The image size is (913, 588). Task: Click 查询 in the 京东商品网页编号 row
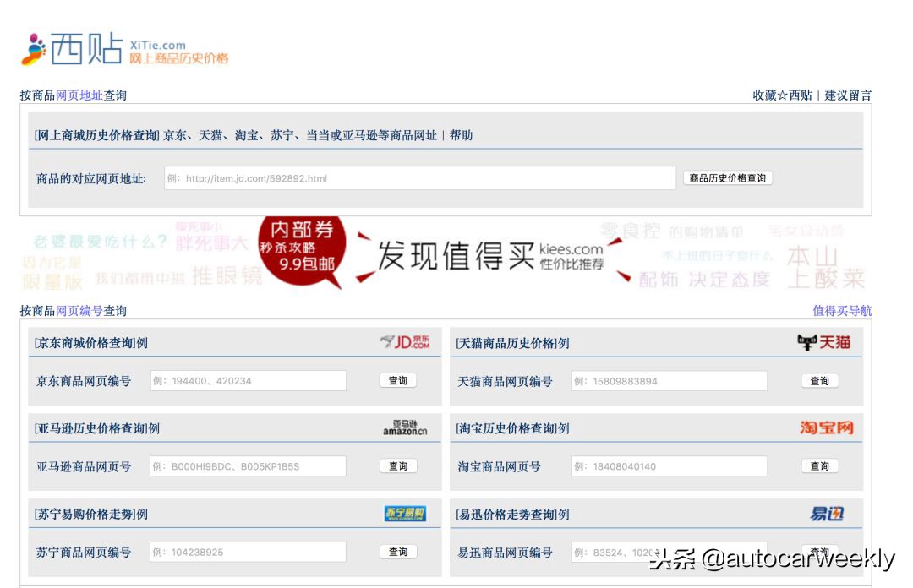pos(397,380)
